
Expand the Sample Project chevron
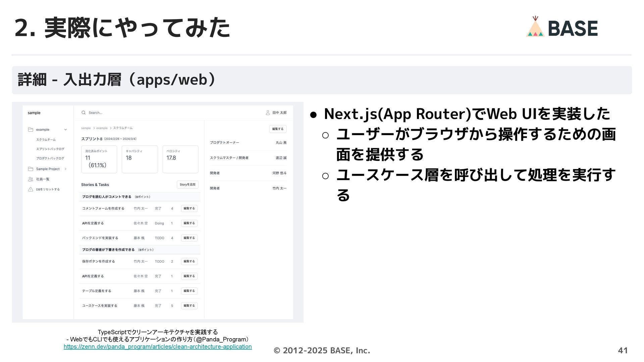65,169
